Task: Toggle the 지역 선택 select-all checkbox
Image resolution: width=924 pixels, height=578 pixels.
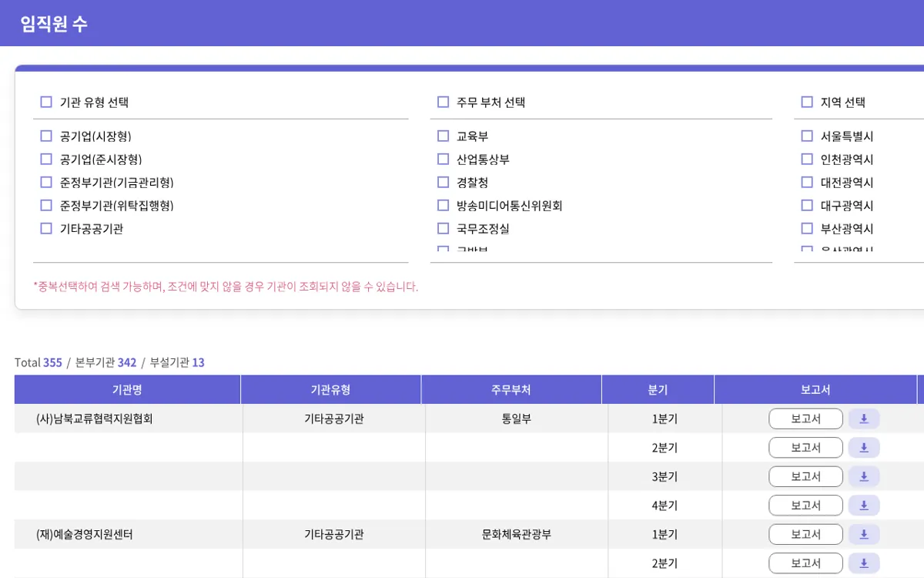Action: pyautogui.click(x=807, y=102)
